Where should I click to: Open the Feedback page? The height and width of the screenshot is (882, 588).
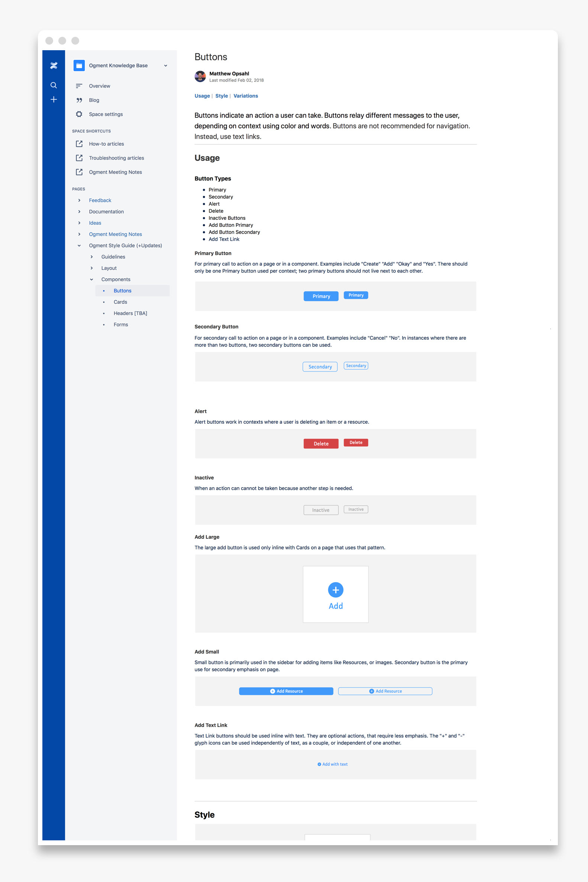100,201
